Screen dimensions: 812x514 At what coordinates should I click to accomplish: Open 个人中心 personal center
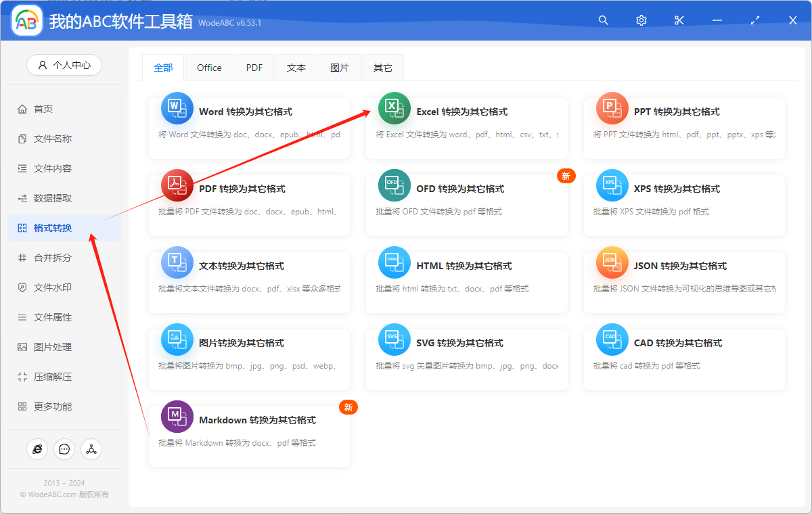point(64,64)
